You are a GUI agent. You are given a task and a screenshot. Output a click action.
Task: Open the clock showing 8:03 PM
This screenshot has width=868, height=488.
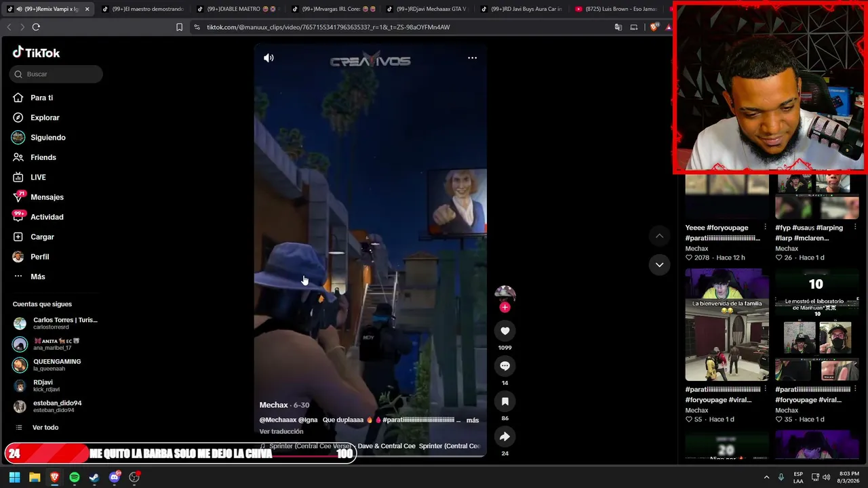848,477
